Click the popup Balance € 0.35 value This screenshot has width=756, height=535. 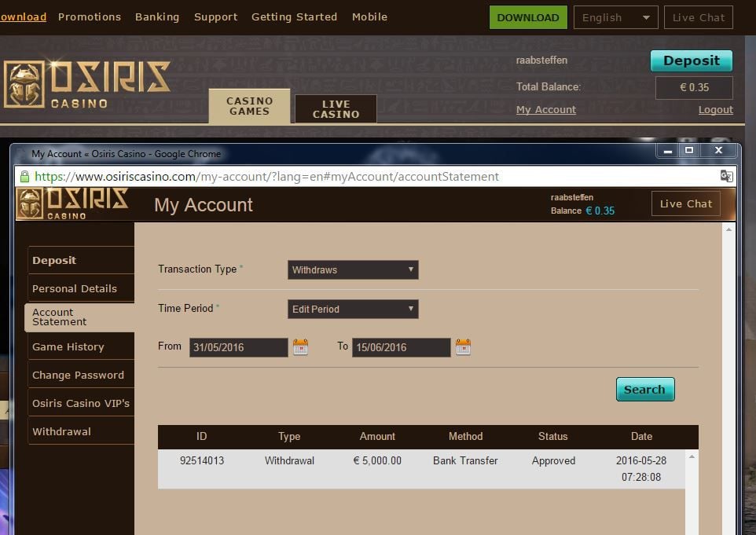[600, 211]
